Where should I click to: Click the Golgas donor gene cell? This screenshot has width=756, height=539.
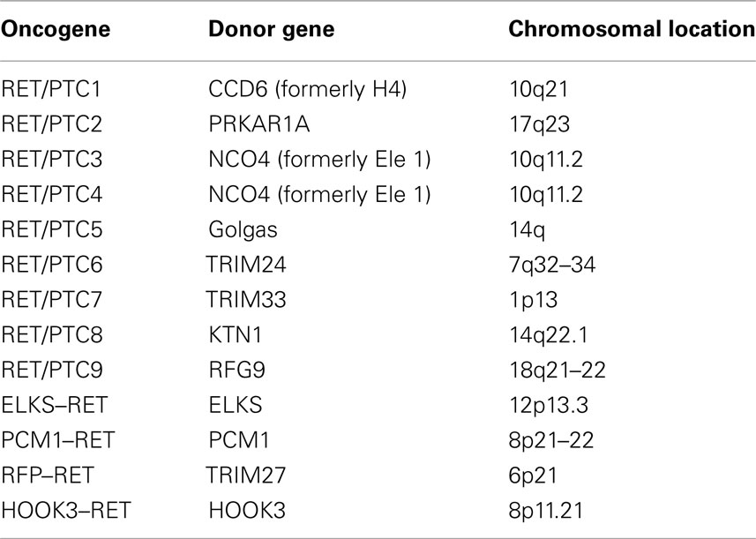[243, 230]
